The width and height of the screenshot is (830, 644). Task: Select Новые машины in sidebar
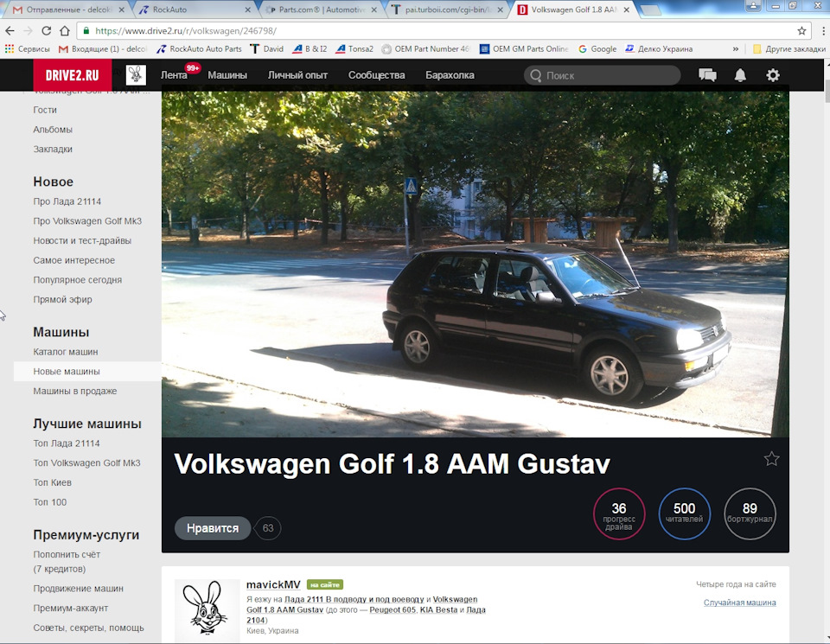(87, 372)
